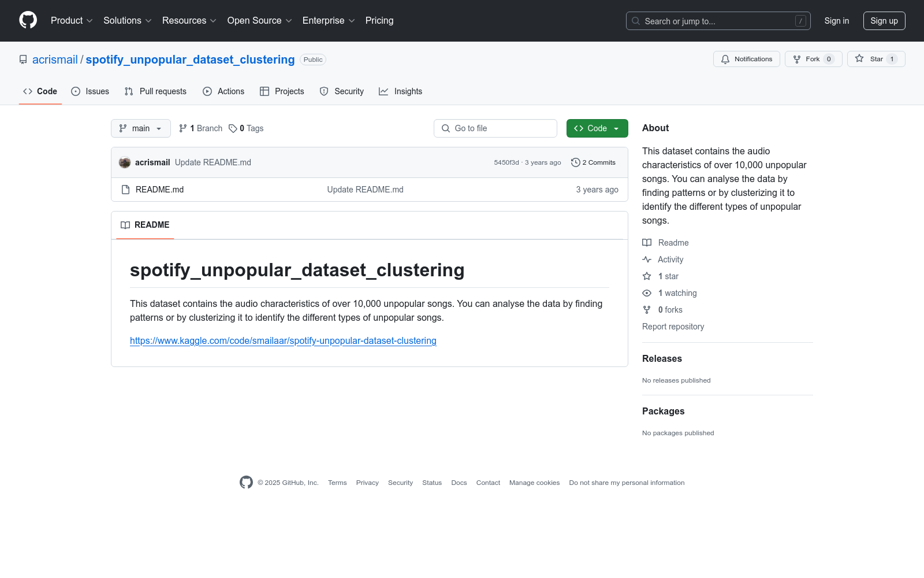Image resolution: width=924 pixels, height=578 pixels.
Task: Open the green Code dropdown button
Action: [x=597, y=128]
